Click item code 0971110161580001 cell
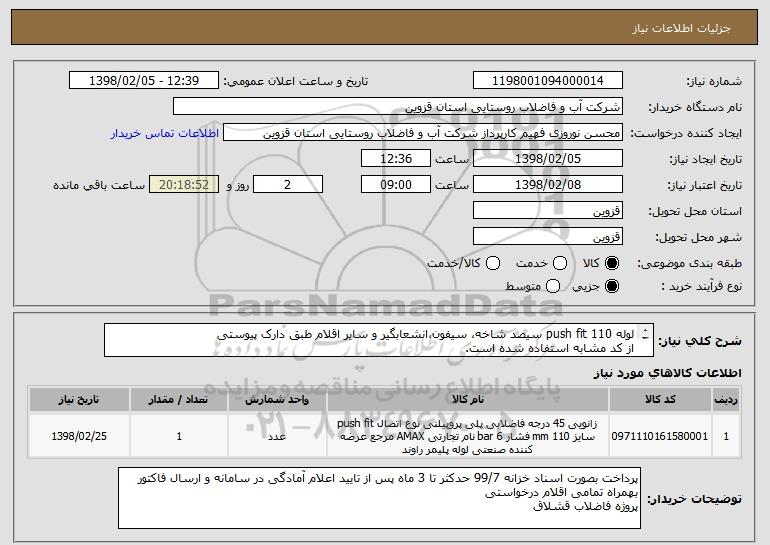Screen dimensions: 770x545 click(660, 436)
